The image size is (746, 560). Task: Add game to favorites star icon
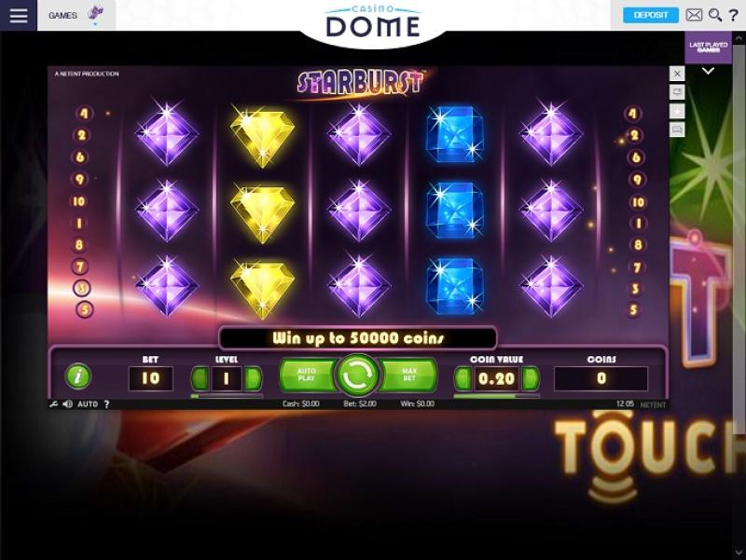(677, 111)
